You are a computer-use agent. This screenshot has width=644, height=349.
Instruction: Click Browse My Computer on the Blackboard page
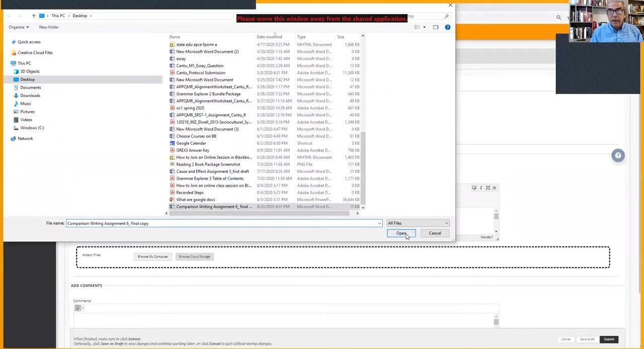pyautogui.click(x=153, y=257)
